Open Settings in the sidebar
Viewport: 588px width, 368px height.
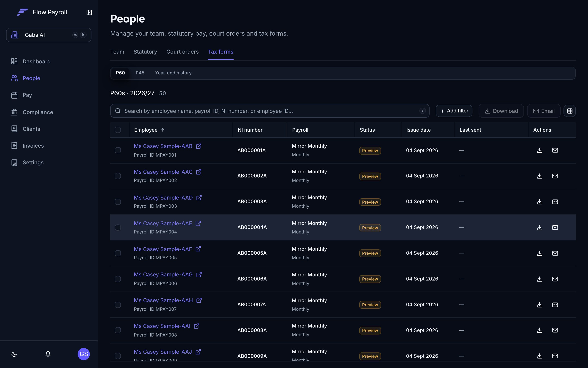(33, 163)
